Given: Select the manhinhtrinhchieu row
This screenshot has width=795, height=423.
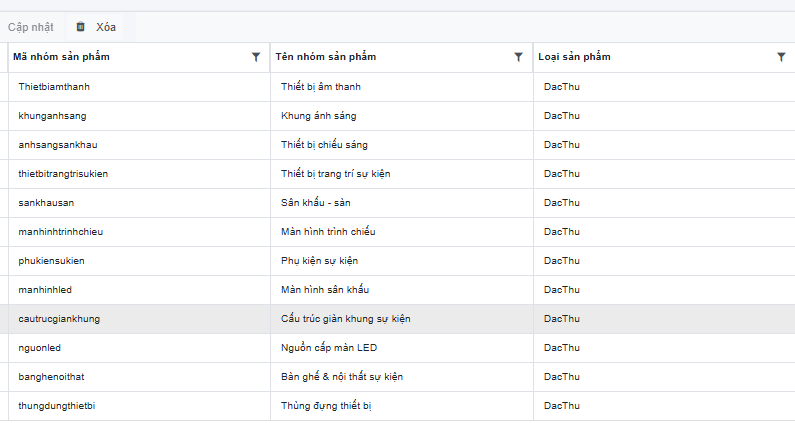Looking at the screenshot, I should click(x=61, y=232).
